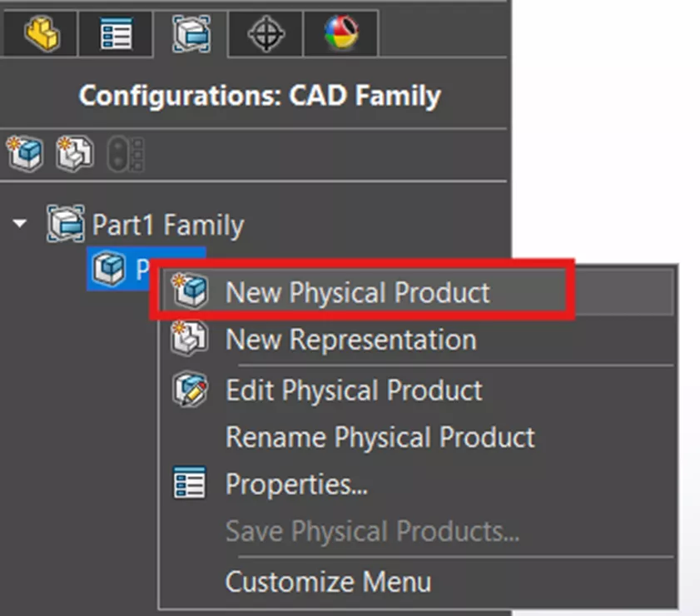Click the compass crosshair panel icon
The width and height of the screenshot is (700, 616).
[x=264, y=33]
